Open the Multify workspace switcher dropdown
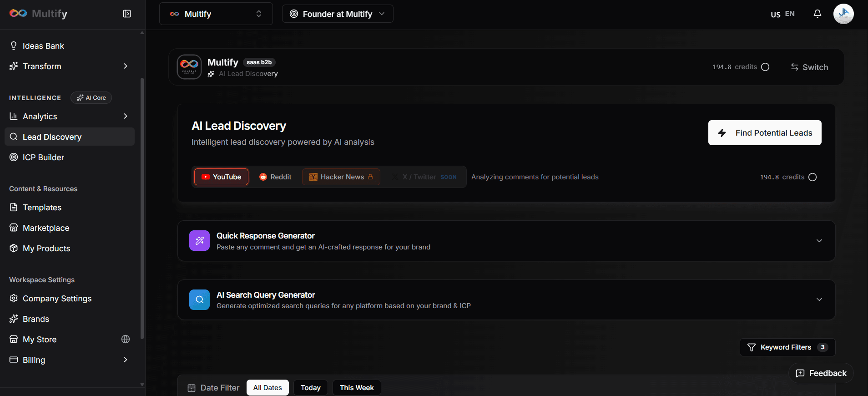The width and height of the screenshot is (868, 396). click(216, 14)
